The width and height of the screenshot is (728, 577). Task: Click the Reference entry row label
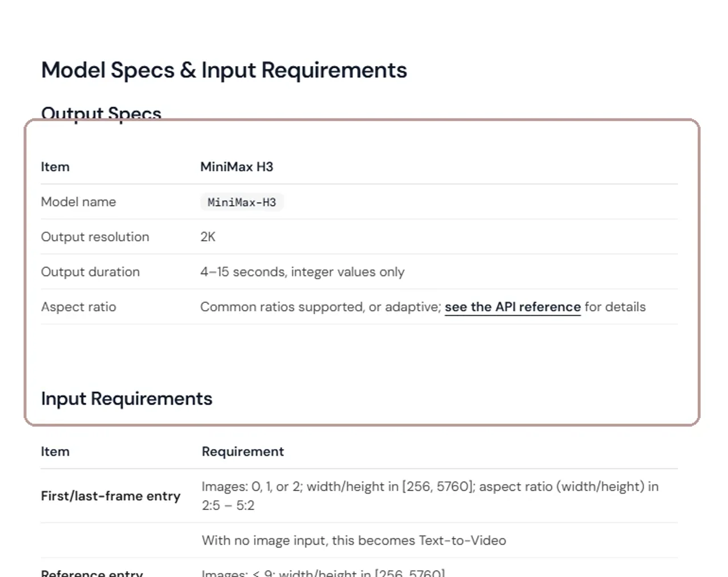(92, 572)
